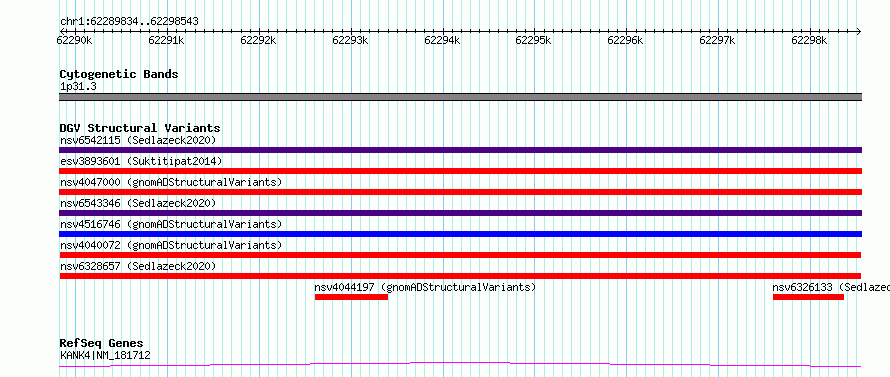This screenshot has height=377, width=890.
Task: Click the magenta KANK4 gene line
Action: (x=460, y=365)
